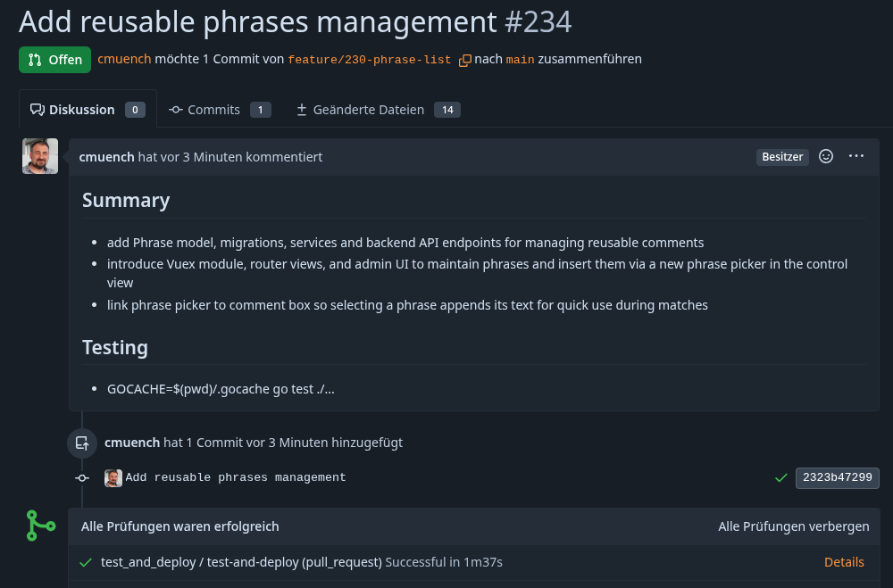Viewport: 893px width, 588px height.
Task: Click the feature/230-phrase-list branch link
Action: 369,60
